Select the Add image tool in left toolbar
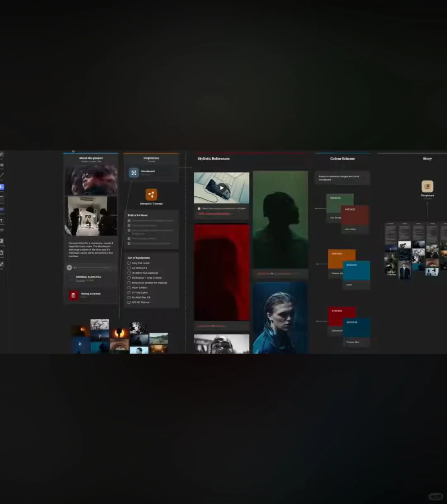The width and height of the screenshot is (447, 504). pyautogui.click(x=1, y=241)
